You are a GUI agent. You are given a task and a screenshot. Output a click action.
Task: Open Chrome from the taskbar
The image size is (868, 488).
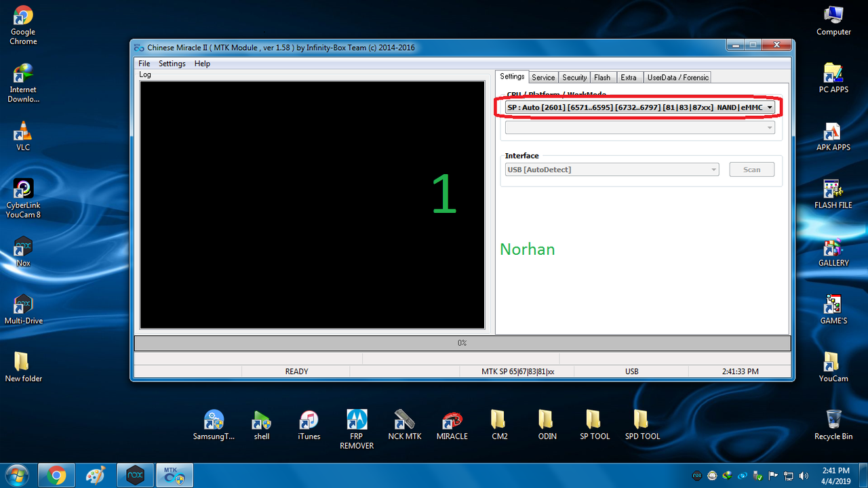pyautogui.click(x=56, y=476)
